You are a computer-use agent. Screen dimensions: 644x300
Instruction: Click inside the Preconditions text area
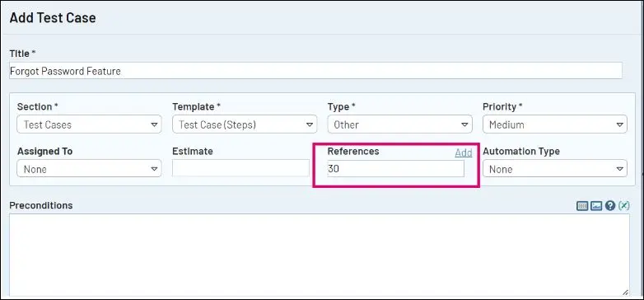point(320,255)
